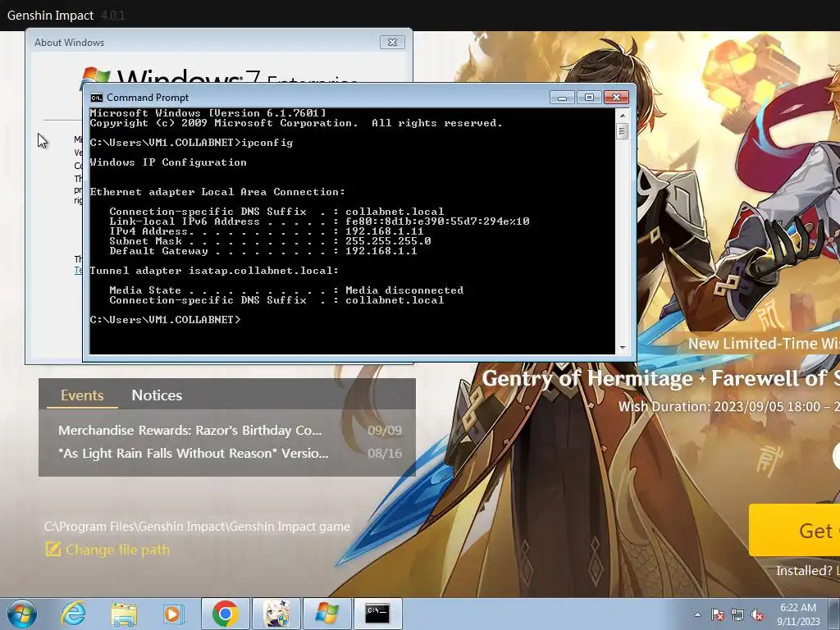Click the Windows IP Configuration line
The image size is (840, 630).
[x=168, y=162]
